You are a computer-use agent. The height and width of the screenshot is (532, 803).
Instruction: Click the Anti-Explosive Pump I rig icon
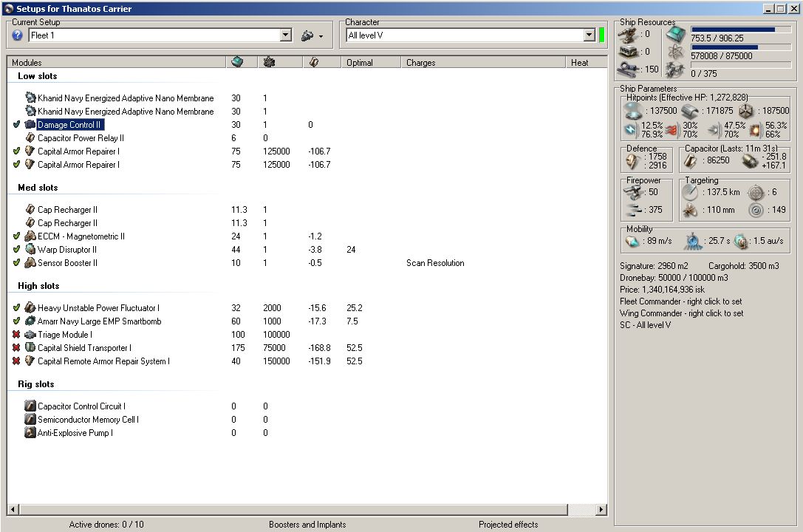[30, 433]
